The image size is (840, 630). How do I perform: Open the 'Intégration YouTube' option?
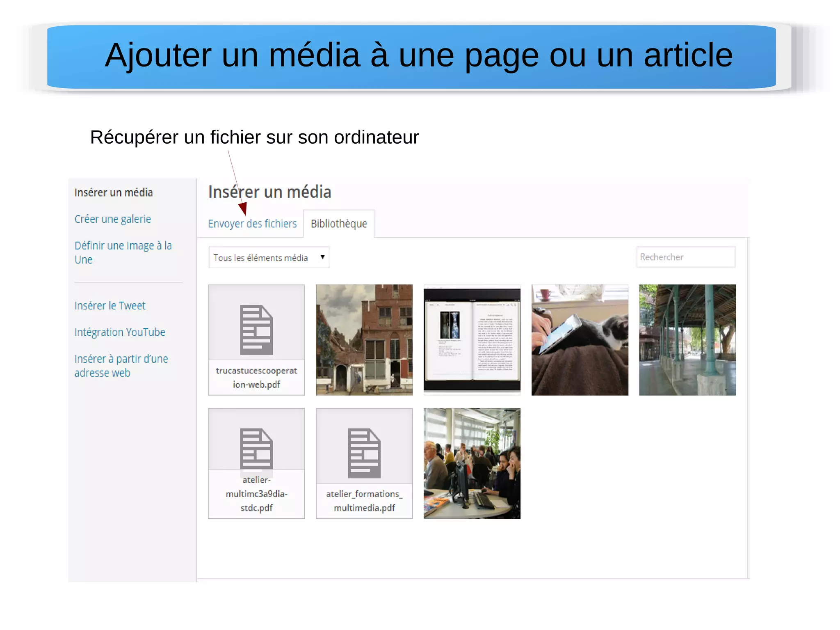click(120, 332)
